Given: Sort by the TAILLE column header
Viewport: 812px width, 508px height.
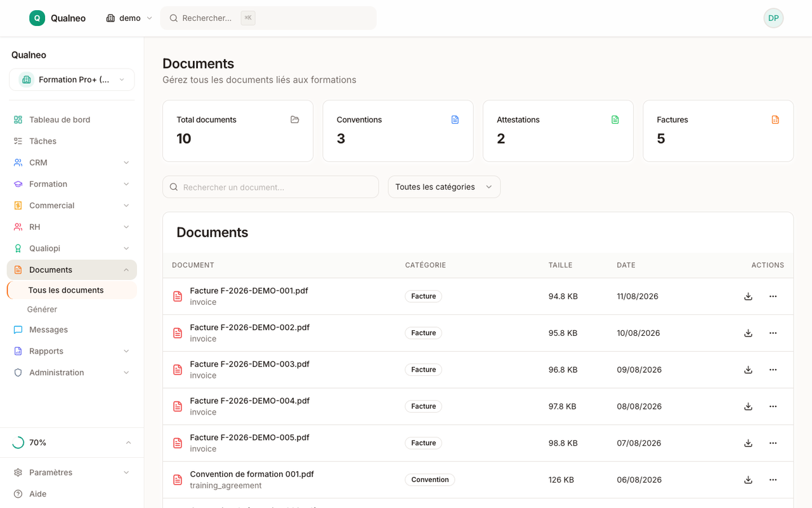Looking at the screenshot, I should pos(561,265).
